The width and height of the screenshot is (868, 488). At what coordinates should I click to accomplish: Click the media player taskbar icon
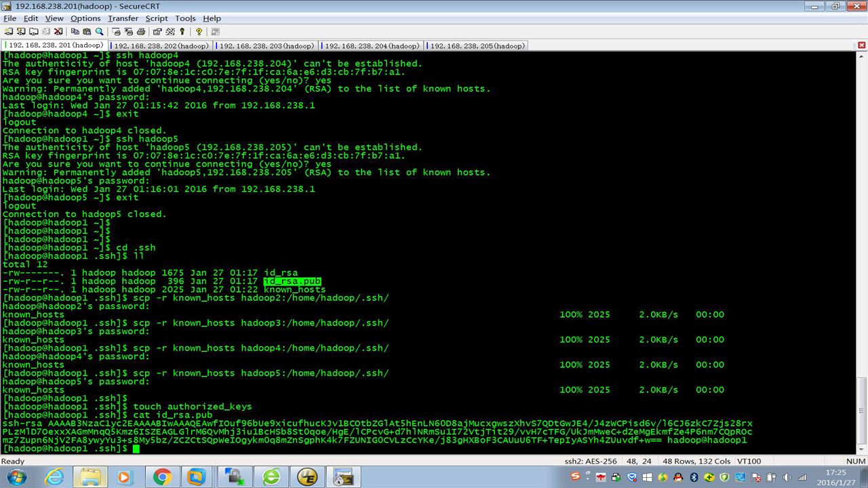(x=124, y=477)
